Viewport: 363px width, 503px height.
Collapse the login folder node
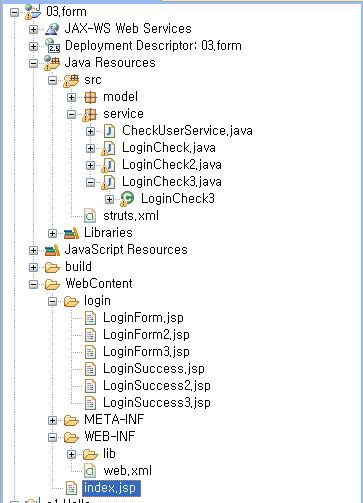tap(52, 301)
